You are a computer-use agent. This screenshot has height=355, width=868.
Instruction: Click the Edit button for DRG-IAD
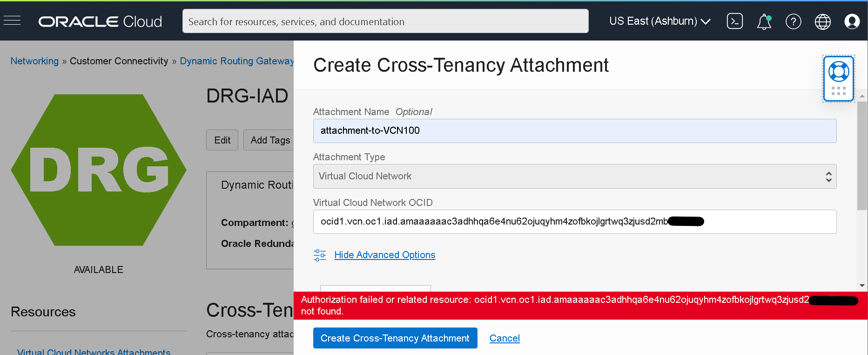point(222,140)
